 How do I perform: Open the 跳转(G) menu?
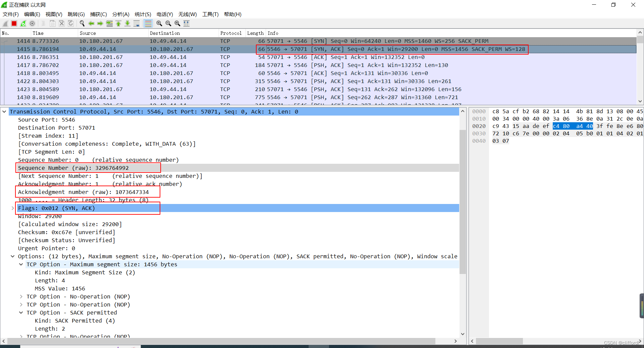point(76,14)
